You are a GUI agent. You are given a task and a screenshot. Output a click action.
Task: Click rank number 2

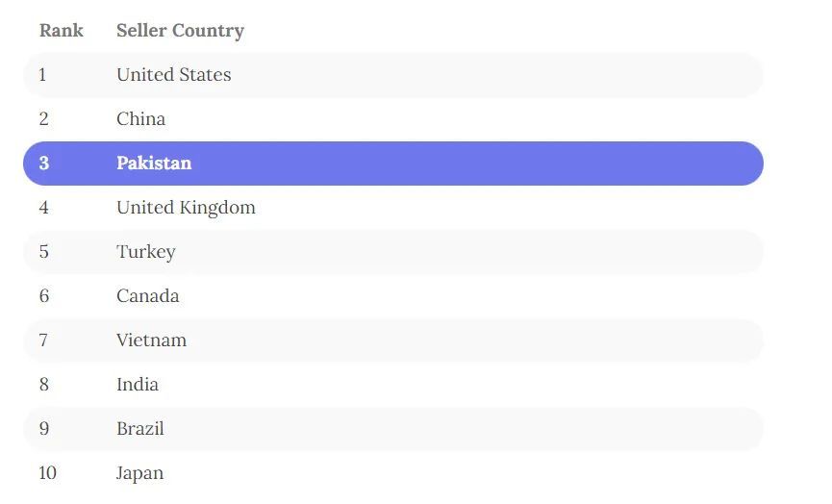click(43, 119)
